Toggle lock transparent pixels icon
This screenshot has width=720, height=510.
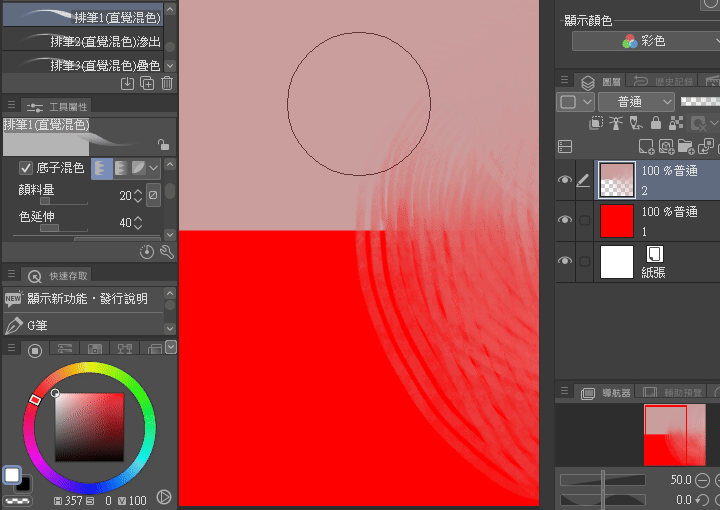coord(676,123)
